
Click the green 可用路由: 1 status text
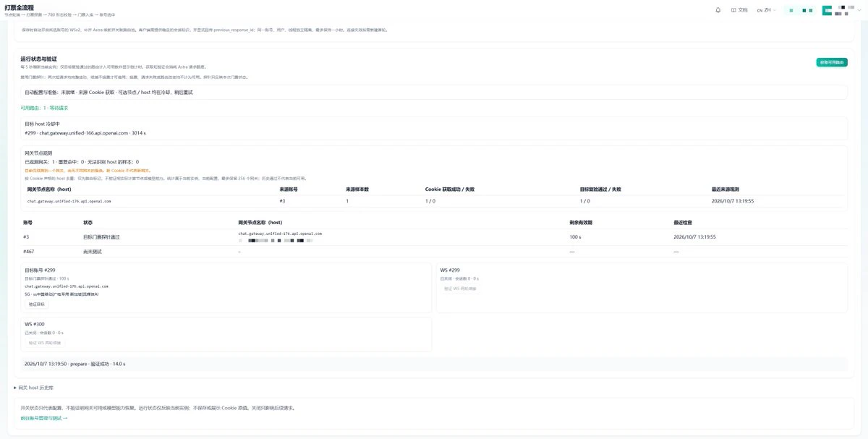coord(44,108)
